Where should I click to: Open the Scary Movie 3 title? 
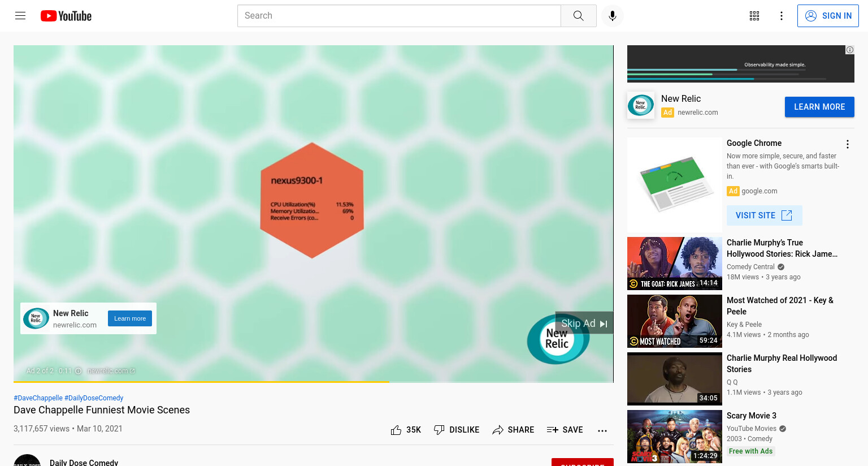tap(752, 416)
